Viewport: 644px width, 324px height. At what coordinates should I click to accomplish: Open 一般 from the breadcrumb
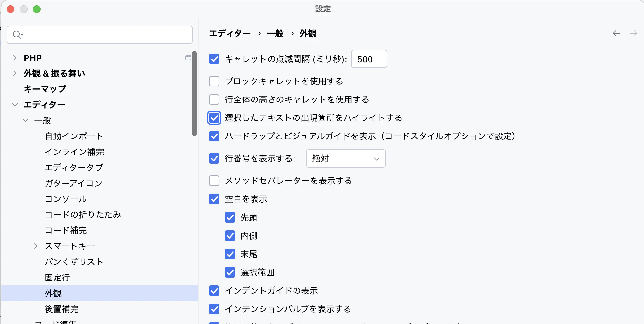pyautogui.click(x=275, y=33)
